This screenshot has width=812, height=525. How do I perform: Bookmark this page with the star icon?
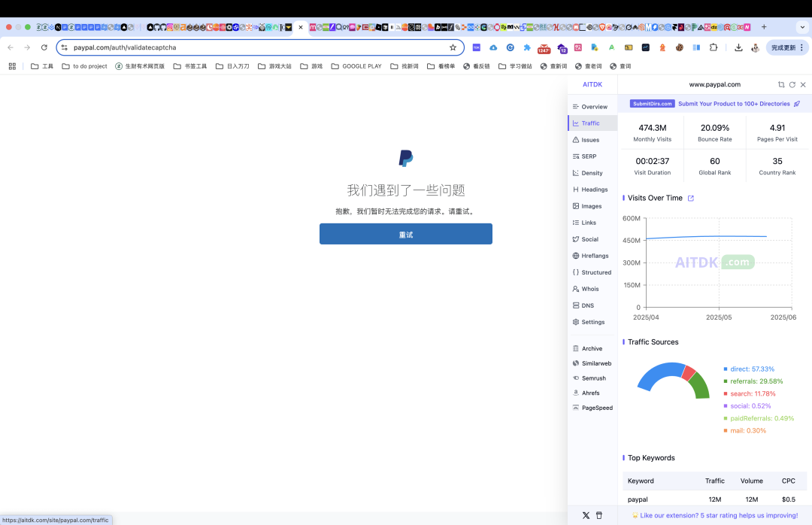[x=453, y=47]
